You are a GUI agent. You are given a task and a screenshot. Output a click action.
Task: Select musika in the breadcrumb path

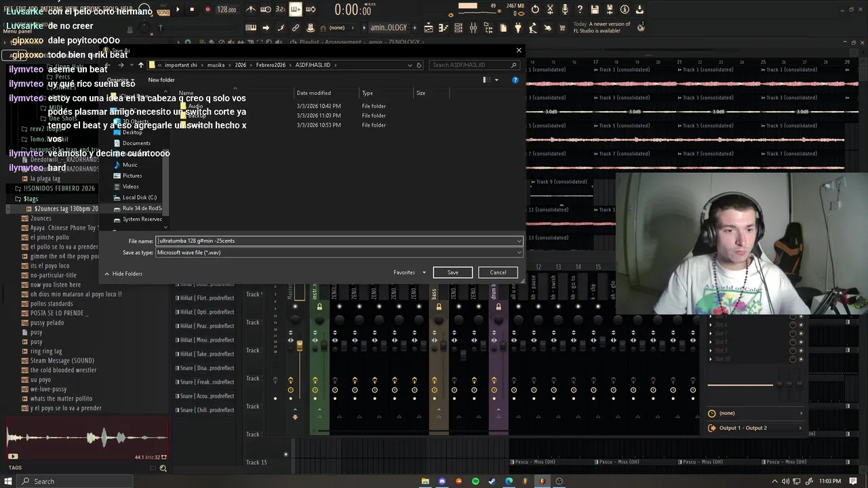point(216,65)
